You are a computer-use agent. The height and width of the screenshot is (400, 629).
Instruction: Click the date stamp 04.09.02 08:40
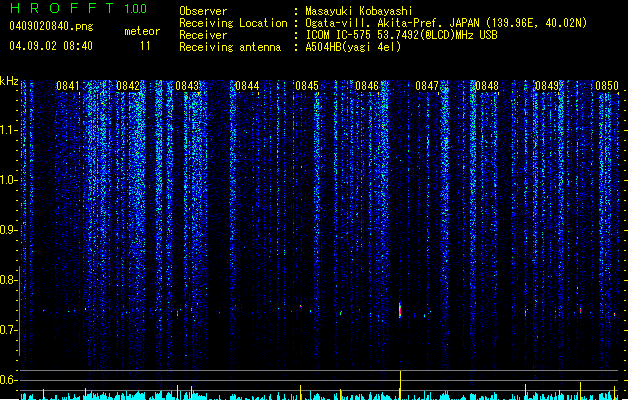[51, 45]
